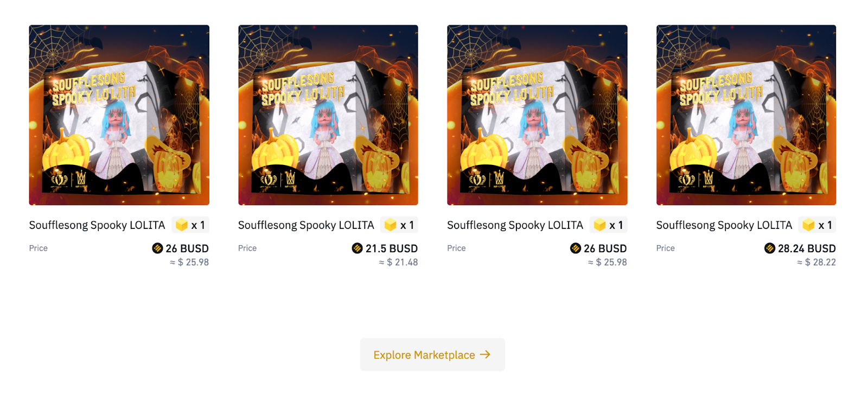Screen dimensions: 868x396
Task: Click the BUSD coin icon beside 21.5 BUSD
Action: click(x=357, y=248)
